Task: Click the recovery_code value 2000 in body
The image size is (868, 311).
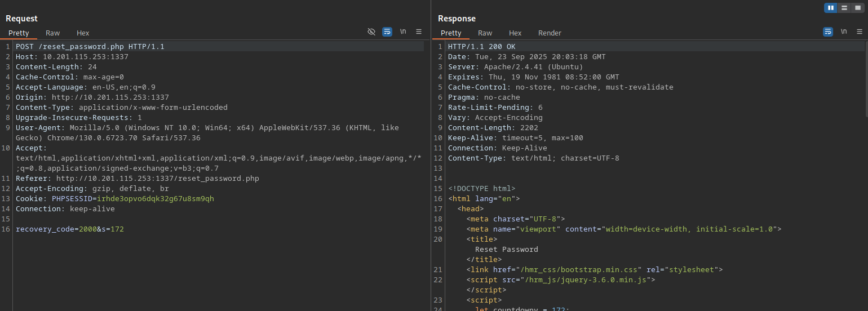Action: [87, 229]
